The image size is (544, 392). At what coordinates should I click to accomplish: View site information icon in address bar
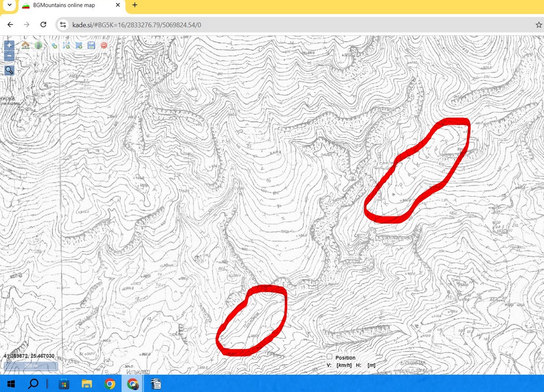[63, 25]
